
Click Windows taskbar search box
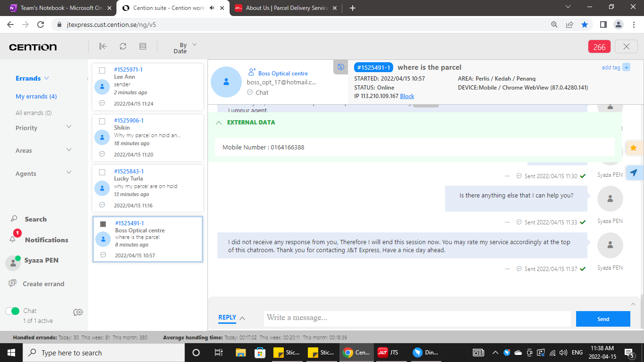point(102,353)
